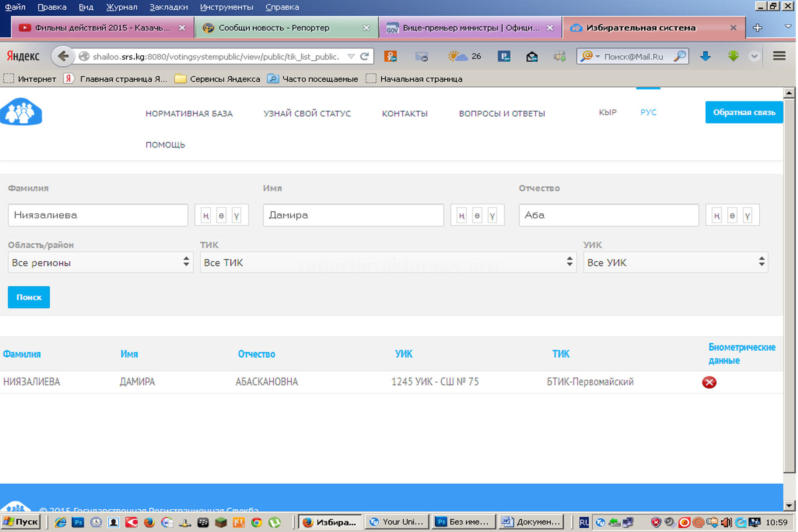Expand the Все УИК dropdown
The width and height of the screenshot is (798, 532).
coord(675,262)
